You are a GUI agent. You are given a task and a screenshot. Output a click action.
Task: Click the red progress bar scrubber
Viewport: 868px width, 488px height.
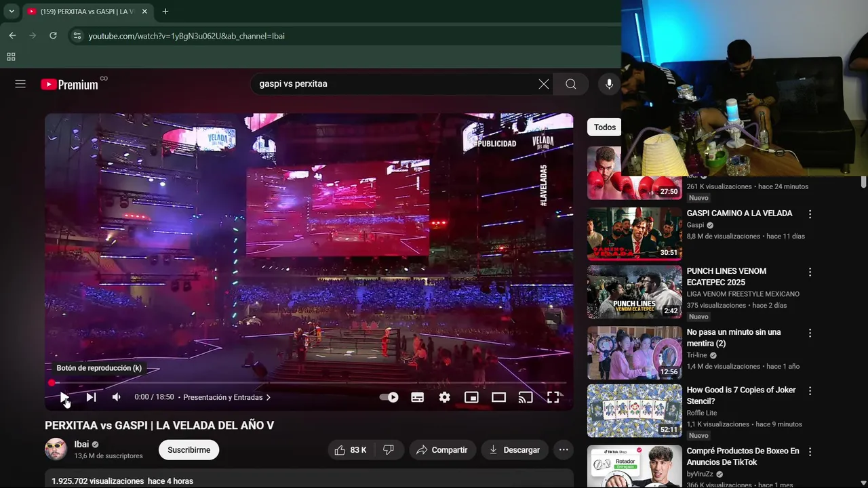52,383
